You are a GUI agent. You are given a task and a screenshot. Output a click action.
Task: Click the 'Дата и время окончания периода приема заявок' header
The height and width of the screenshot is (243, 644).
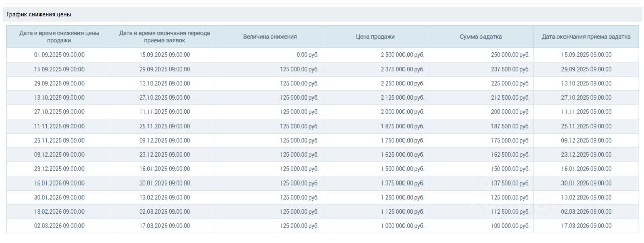pos(165,37)
